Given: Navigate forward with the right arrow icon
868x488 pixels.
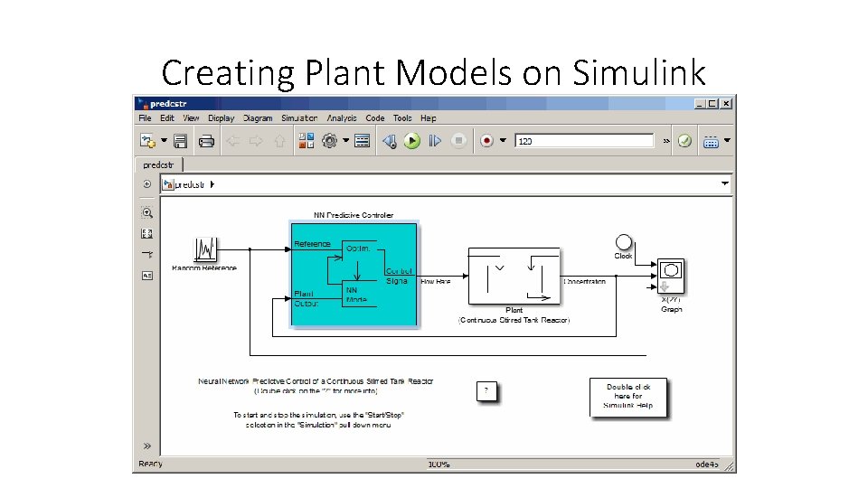Looking at the screenshot, I should (256, 141).
